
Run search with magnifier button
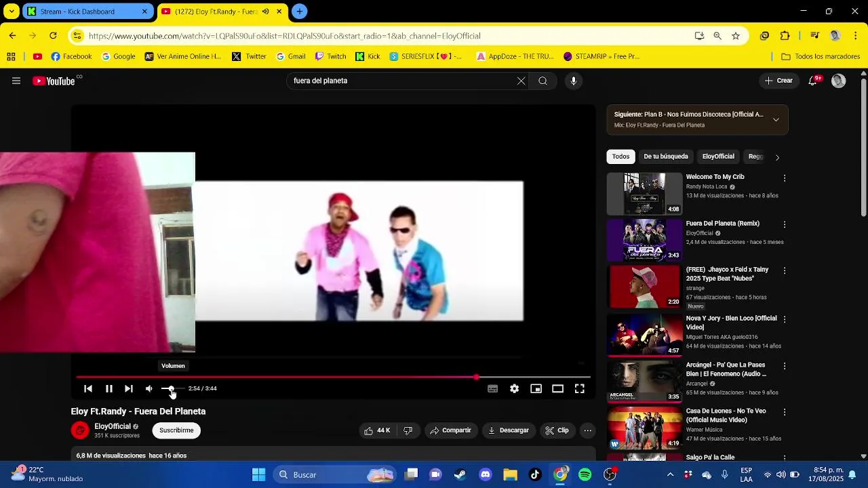click(x=543, y=81)
